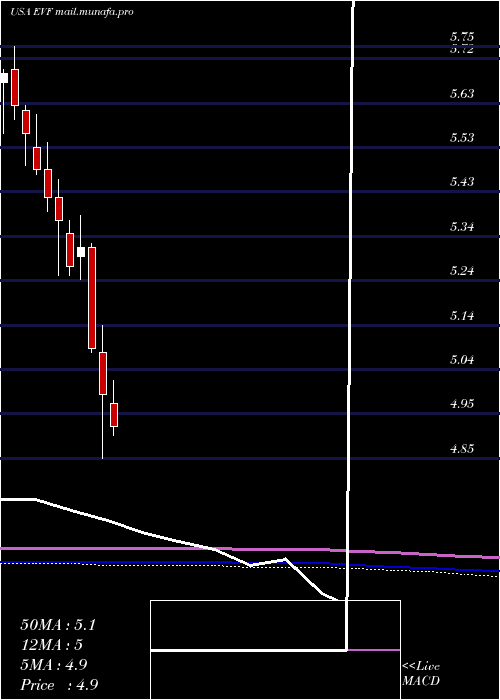Click the 5MA : 4.9 readout
500x700 pixels.
point(54,665)
